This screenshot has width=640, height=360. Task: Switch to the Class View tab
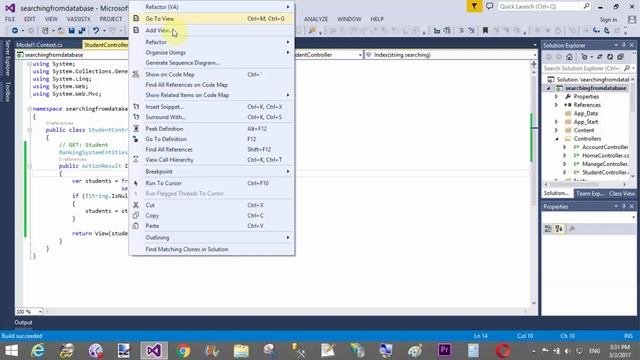622,193
